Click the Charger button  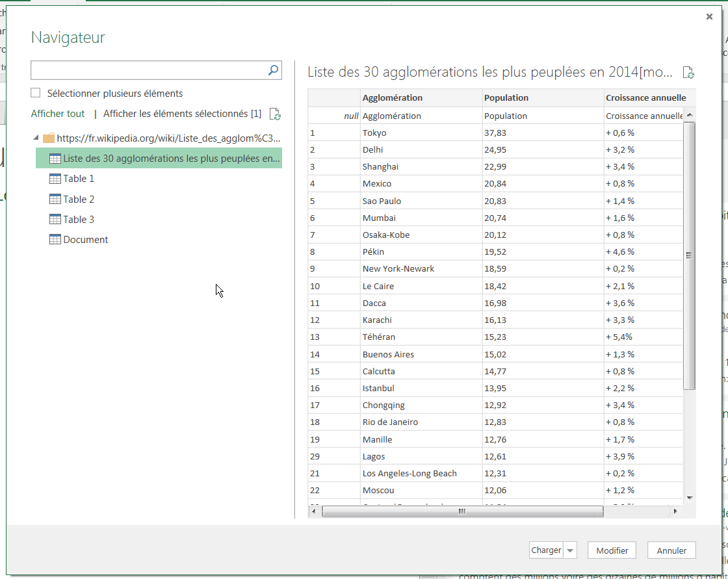(x=546, y=550)
